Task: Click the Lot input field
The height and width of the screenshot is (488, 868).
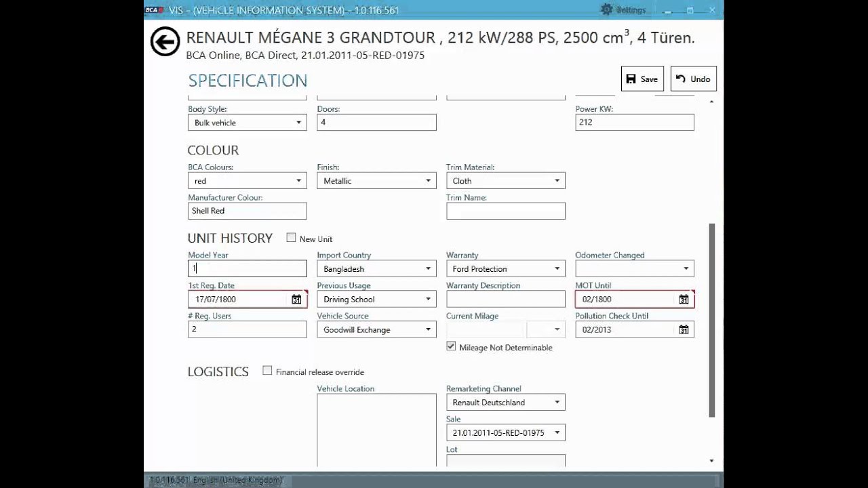Action: click(x=505, y=460)
